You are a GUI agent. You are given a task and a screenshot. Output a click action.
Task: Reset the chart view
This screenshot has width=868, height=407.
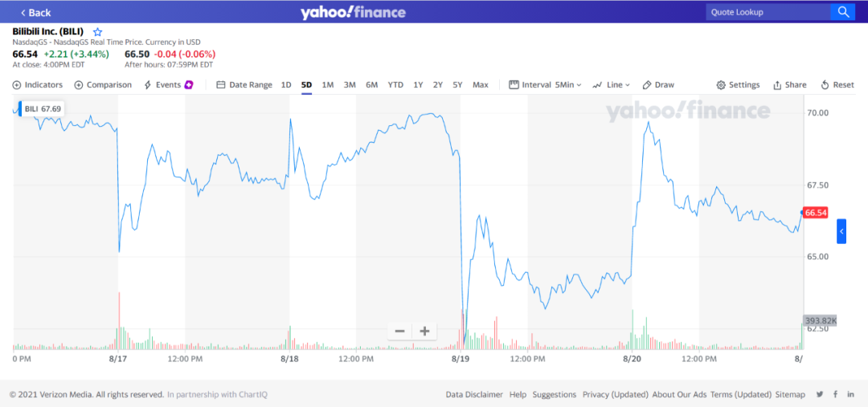pos(837,85)
